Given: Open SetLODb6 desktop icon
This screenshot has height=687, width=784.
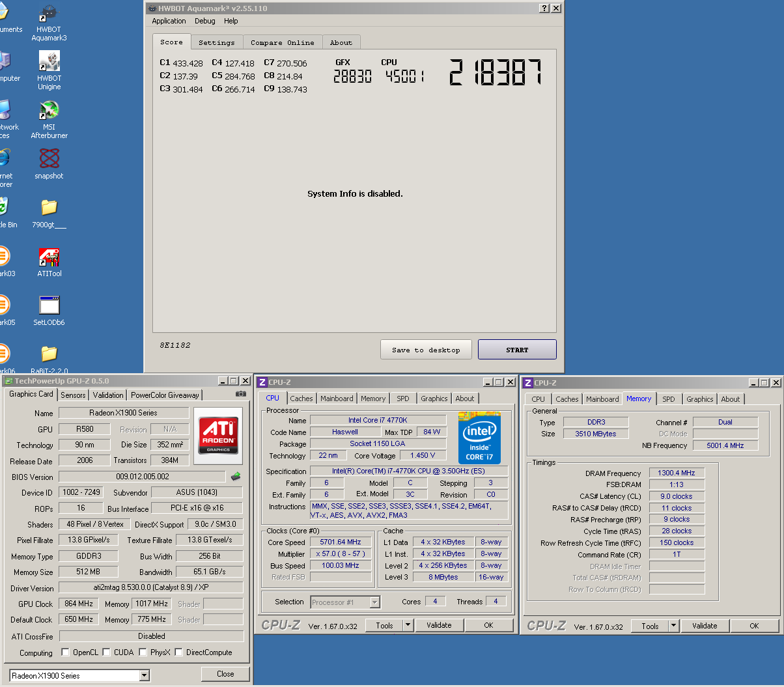Looking at the screenshot, I should [x=49, y=311].
